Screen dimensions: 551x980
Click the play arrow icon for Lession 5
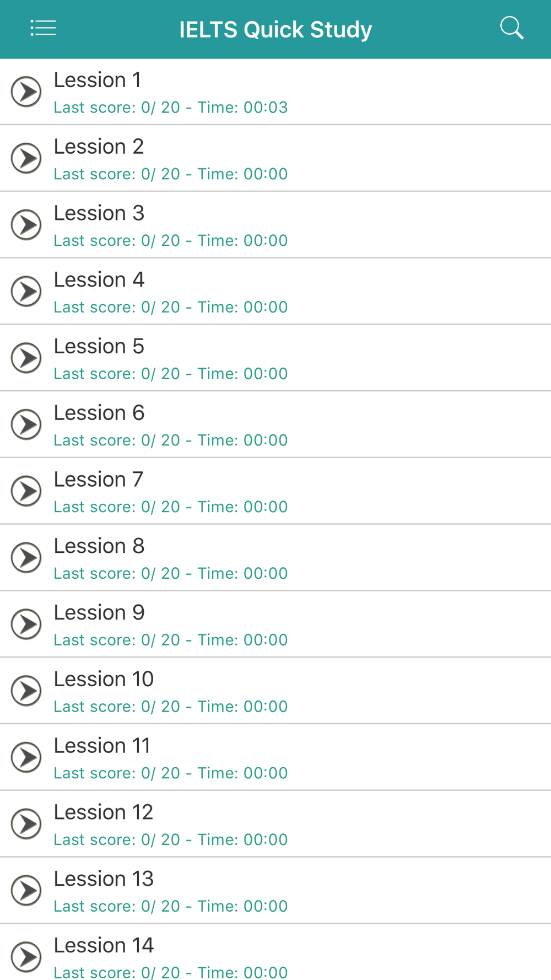pyautogui.click(x=26, y=358)
